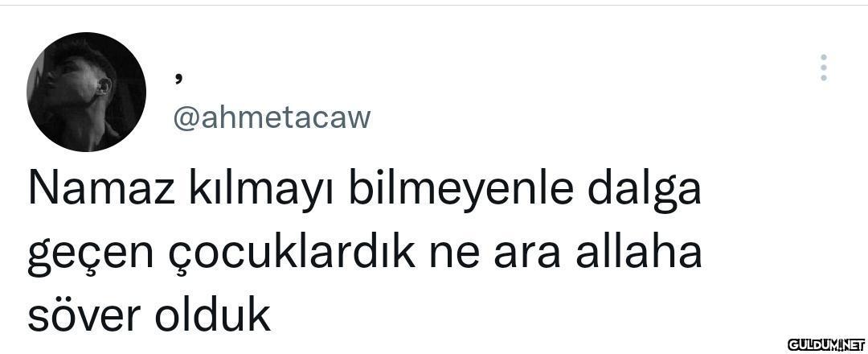Click the circular black-and-white profile avatar
The width and height of the screenshot is (868, 354).
pyautogui.click(x=86, y=92)
